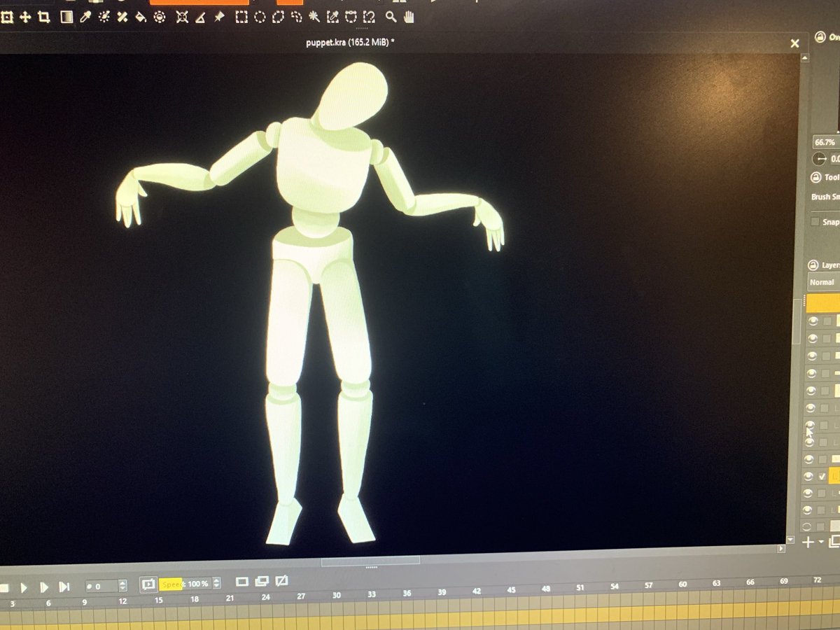Play the animation
The width and height of the screenshot is (840, 630).
tap(24, 588)
